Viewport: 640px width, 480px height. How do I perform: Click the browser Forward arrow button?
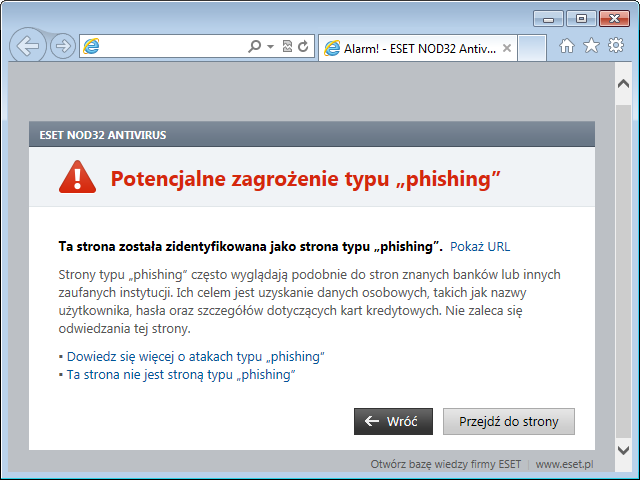[x=63, y=46]
